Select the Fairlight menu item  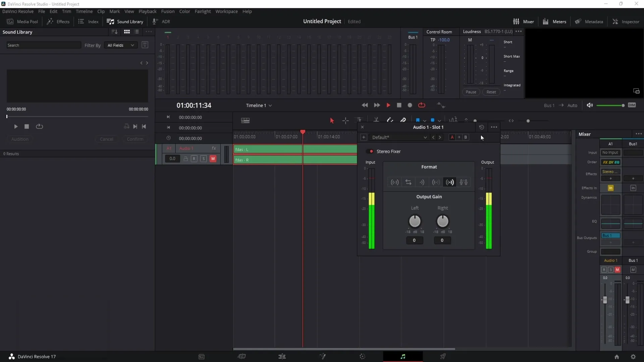click(202, 11)
